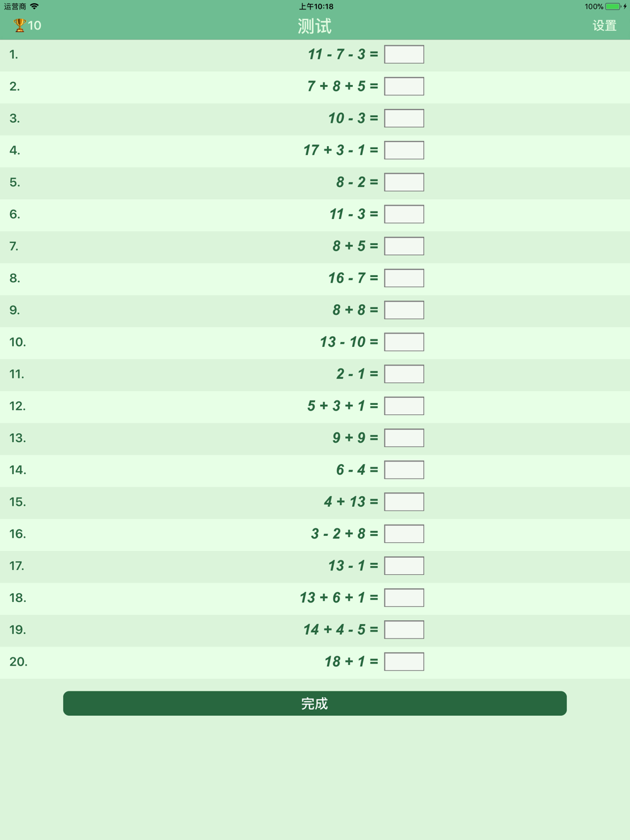Tap the answer box for 13 - 10
The height and width of the screenshot is (840, 630).
coord(404,342)
